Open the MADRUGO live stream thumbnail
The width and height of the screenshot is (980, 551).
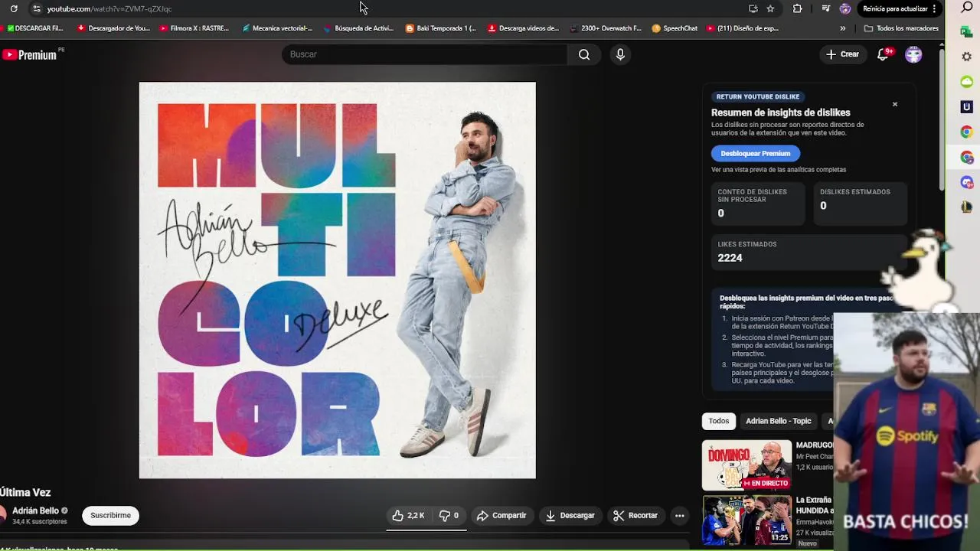click(x=746, y=465)
